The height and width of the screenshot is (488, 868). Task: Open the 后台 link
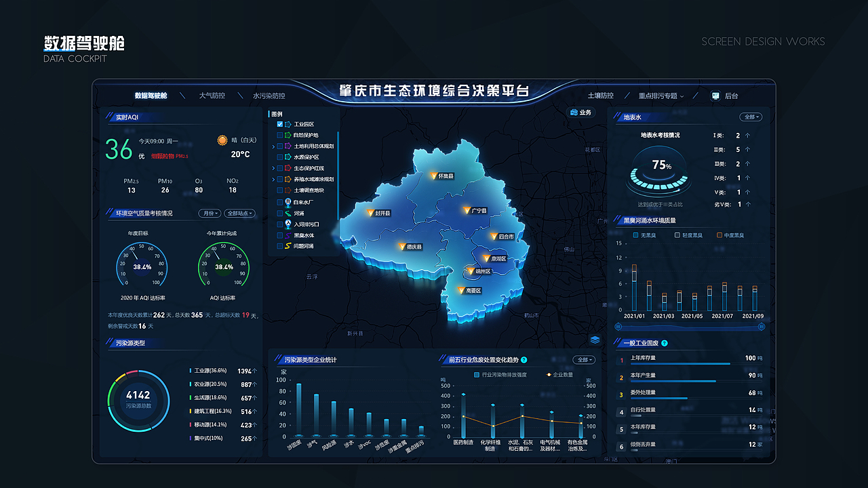[731, 96]
